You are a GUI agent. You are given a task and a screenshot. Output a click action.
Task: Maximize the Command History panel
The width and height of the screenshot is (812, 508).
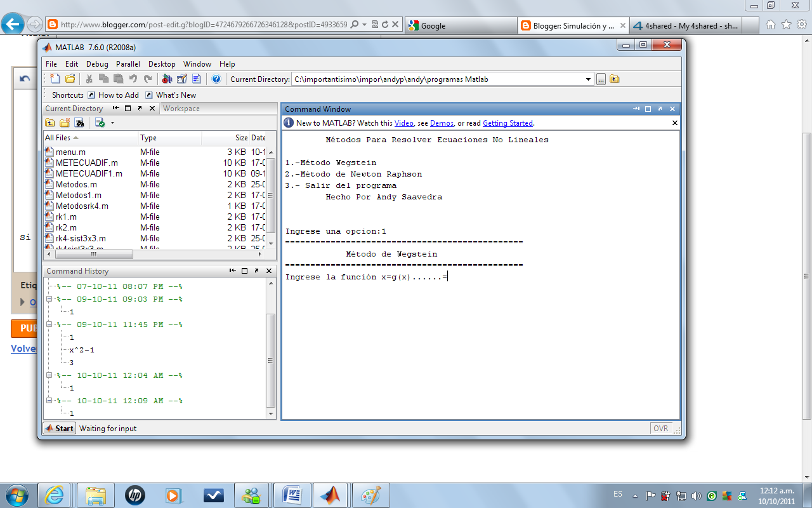point(244,271)
